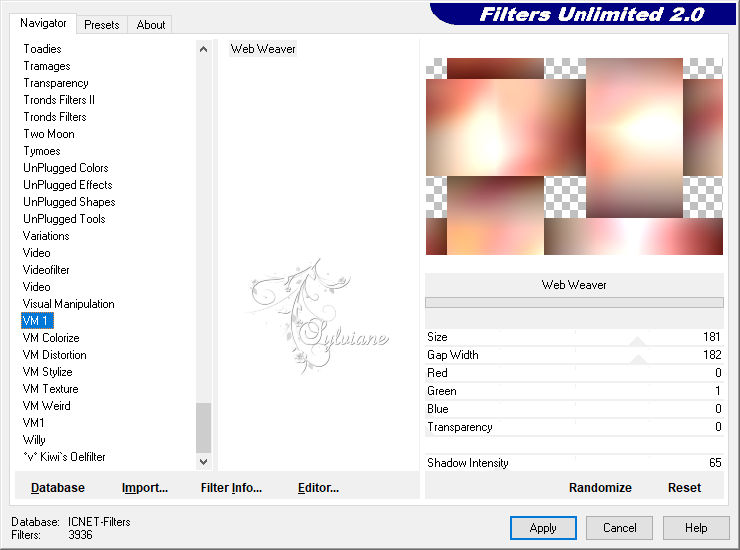Screen dimensions: 740x550
Task: Open the Presets tab
Action: point(101,25)
